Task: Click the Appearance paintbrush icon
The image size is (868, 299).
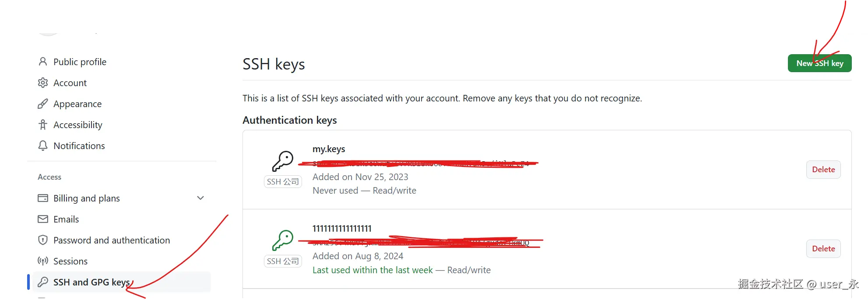Action: coord(43,104)
